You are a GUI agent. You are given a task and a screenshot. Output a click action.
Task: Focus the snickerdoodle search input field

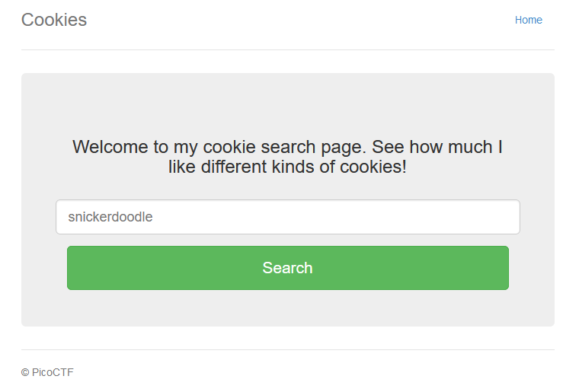(288, 217)
